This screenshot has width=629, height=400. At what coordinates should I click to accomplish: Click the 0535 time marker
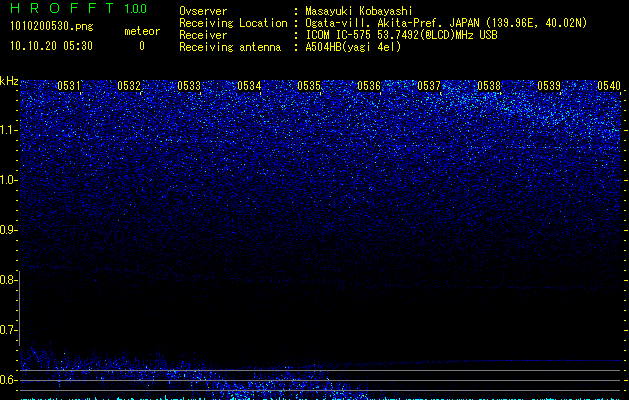coord(309,86)
